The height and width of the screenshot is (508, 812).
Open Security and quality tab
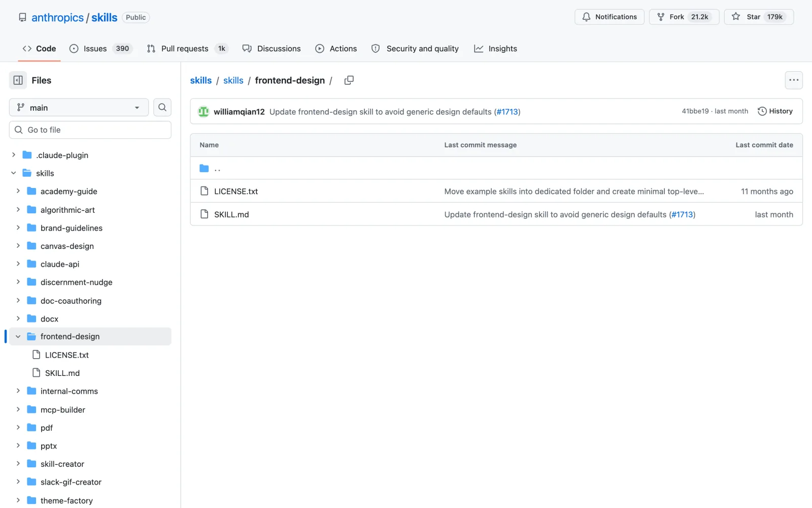(415, 49)
